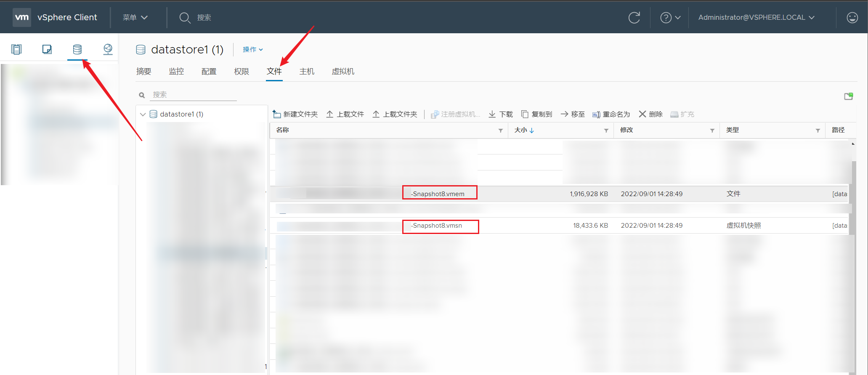Collapse the datastore1 (1) tree node
The height and width of the screenshot is (375, 868).
tap(143, 114)
